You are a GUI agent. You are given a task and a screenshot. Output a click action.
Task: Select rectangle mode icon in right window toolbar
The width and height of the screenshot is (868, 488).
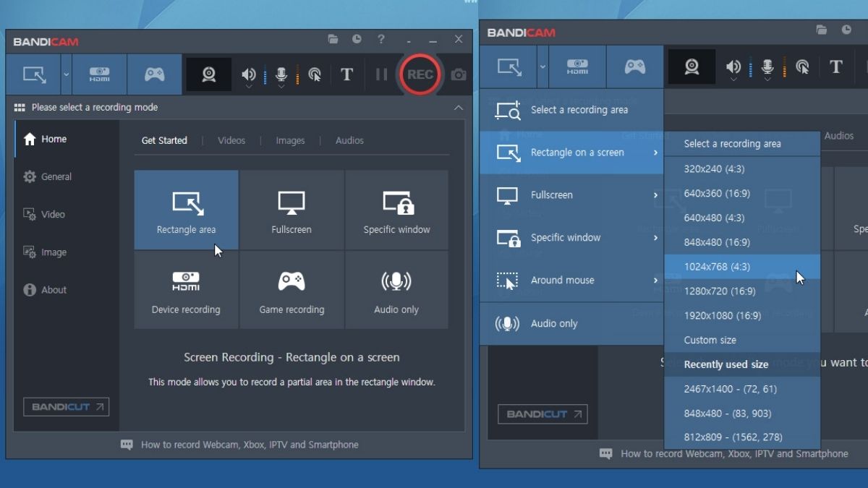click(509, 67)
